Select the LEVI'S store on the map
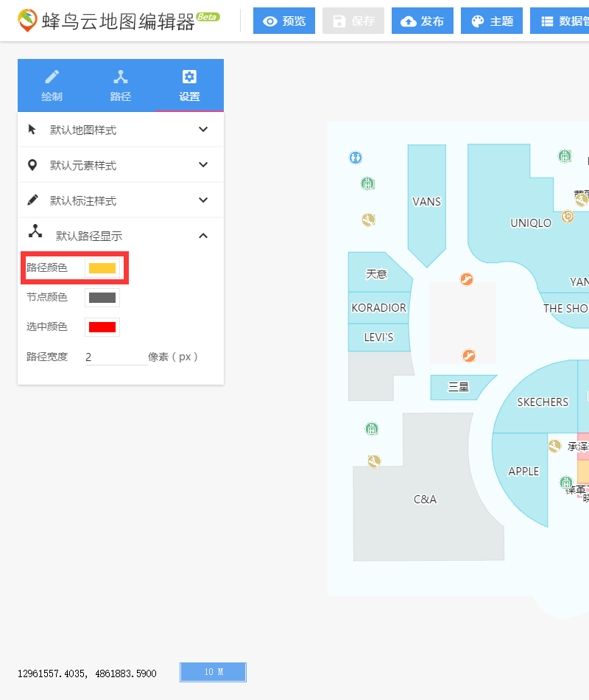589x700 pixels. click(379, 337)
